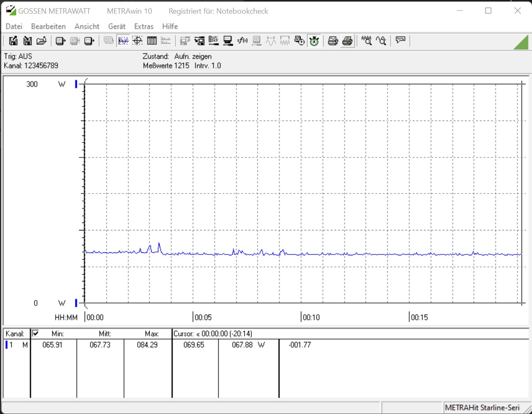Open the Datei menu
The height and width of the screenshot is (414, 532).
point(14,27)
